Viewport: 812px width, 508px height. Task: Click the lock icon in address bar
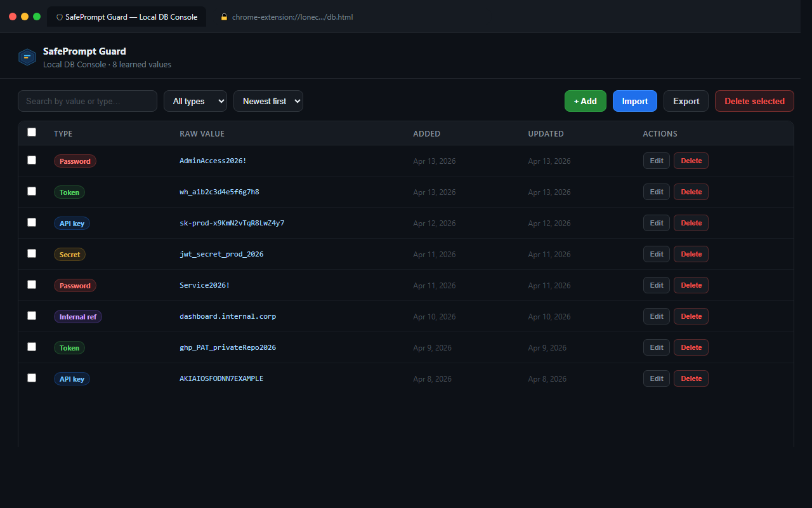(224, 17)
